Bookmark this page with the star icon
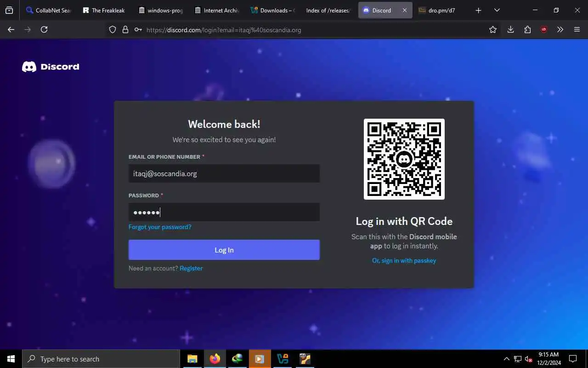The image size is (588, 368). pyautogui.click(x=493, y=29)
